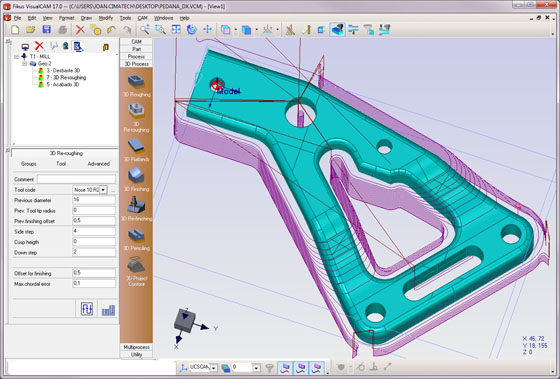The height and width of the screenshot is (379, 560).
Task: Open the CAM menu
Action: pyautogui.click(x=142, y=18)
